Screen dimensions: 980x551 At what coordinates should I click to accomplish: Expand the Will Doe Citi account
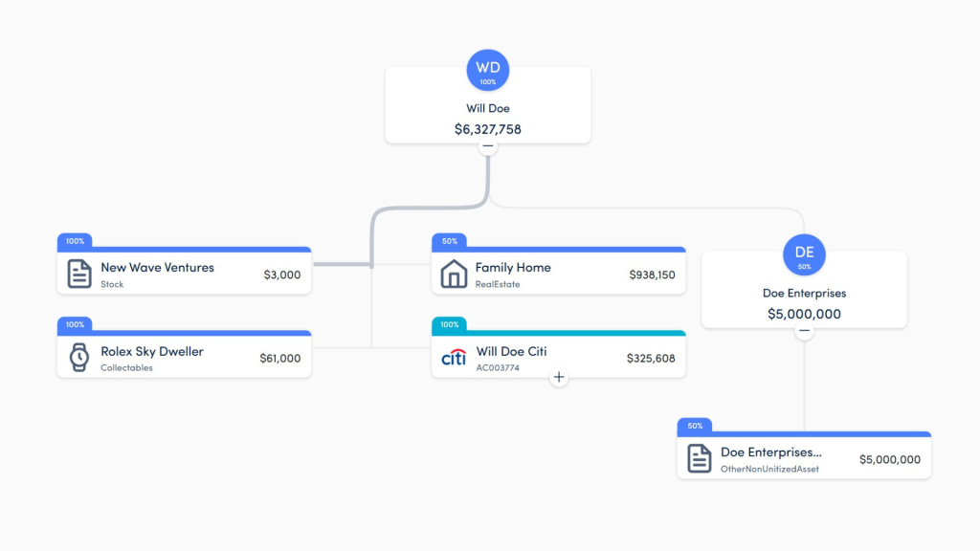click(559, 378)
